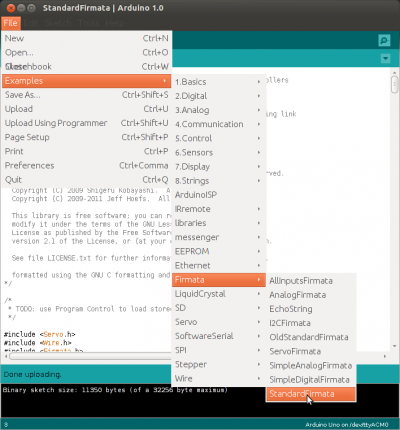The height and width of the screenshot is (430, 400).
Task: Expand SoftwareSerial examples submenu
Action: (219, 336)
